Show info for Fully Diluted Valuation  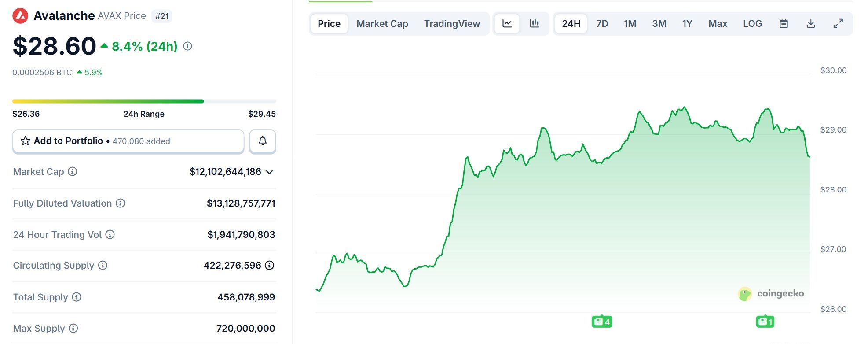click(x=120, y=203)
